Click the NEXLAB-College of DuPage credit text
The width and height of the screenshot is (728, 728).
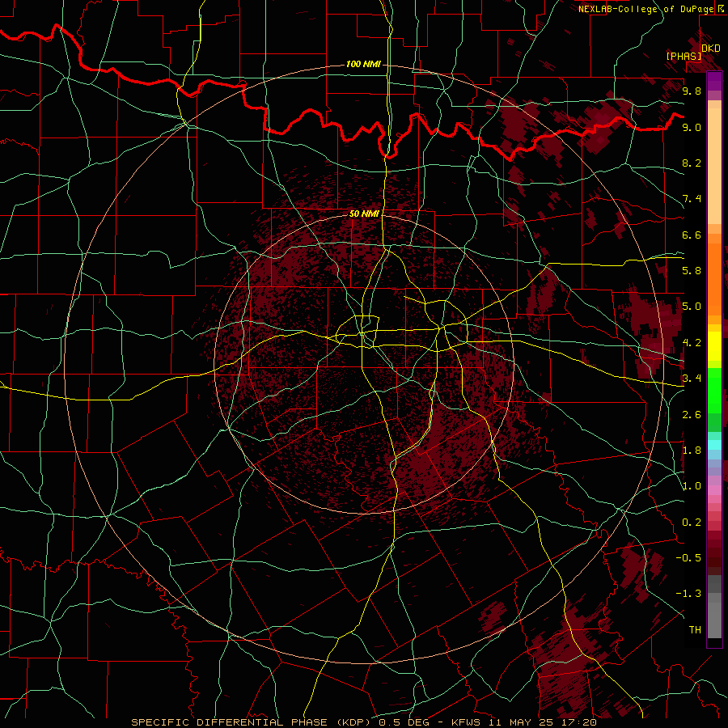(645, 9)
